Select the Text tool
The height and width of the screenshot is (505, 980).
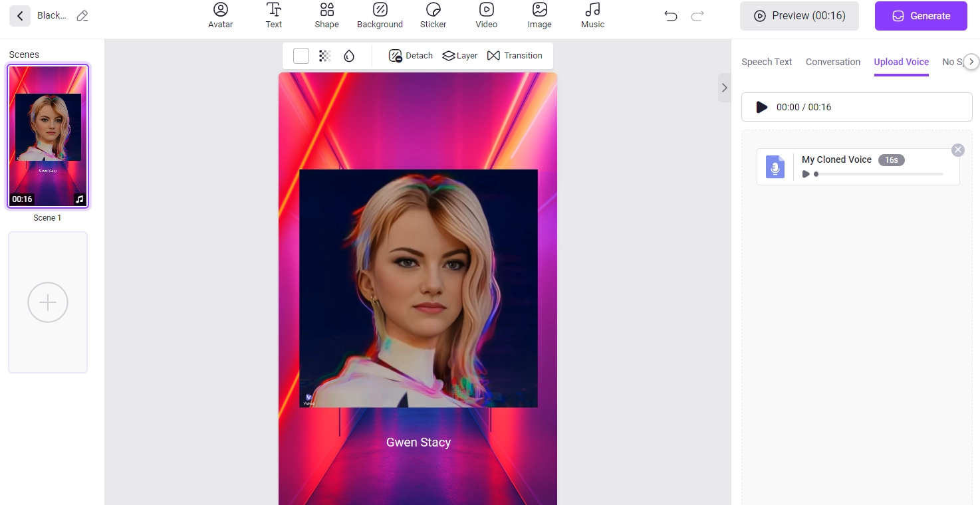tap(273, 16)
